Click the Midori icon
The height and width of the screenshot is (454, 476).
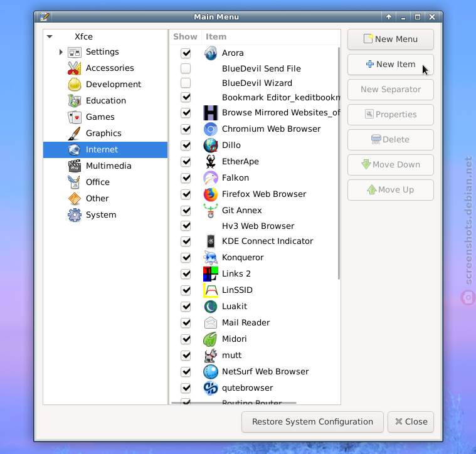pyautogui.click(x=210, y=339)
